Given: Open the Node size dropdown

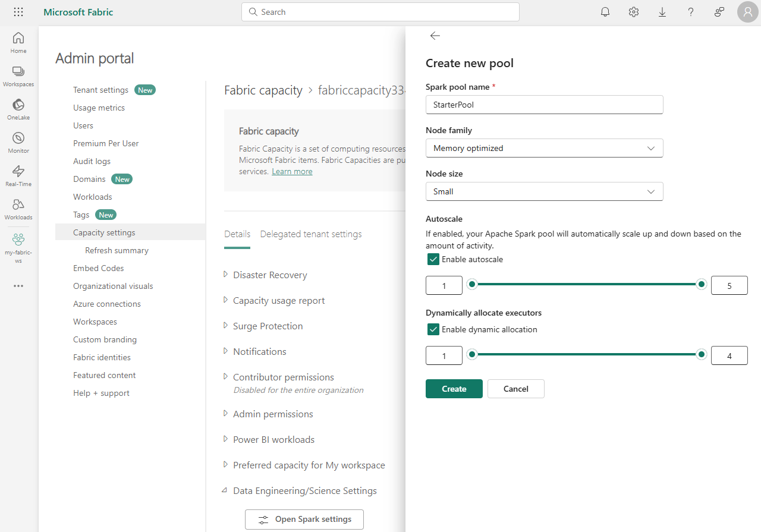Looking at the screenshot, I should click(544, 191).
